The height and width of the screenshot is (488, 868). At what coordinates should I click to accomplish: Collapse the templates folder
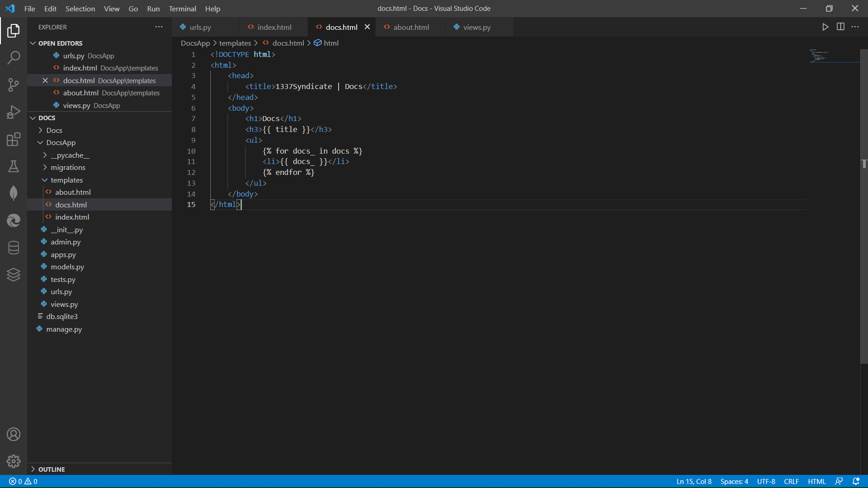66,180
